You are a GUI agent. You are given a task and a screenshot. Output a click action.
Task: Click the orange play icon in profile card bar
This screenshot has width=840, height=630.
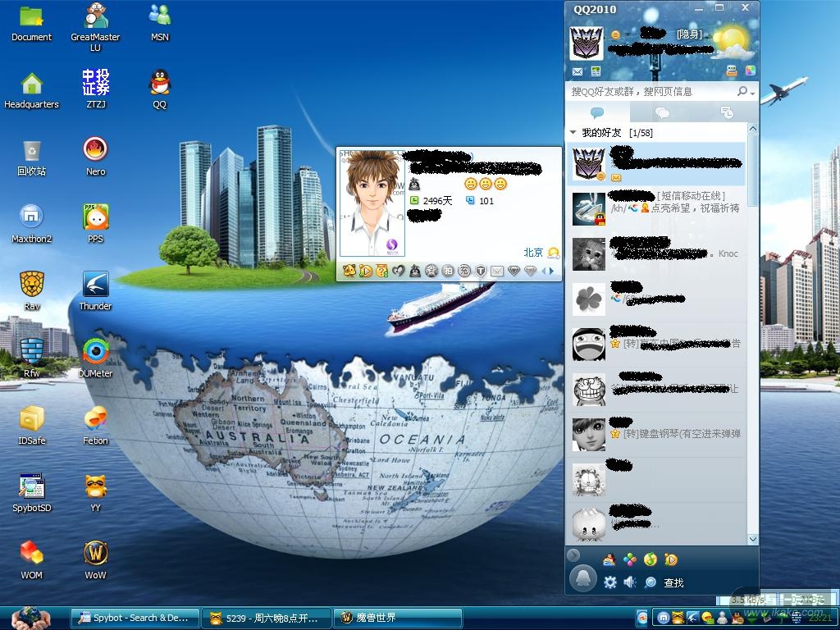click(365, 271)
